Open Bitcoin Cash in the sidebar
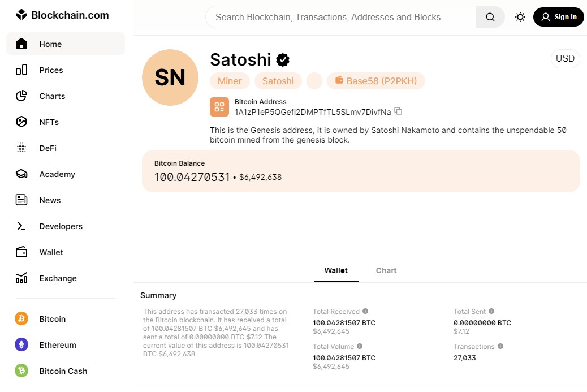 coord(63,371)
